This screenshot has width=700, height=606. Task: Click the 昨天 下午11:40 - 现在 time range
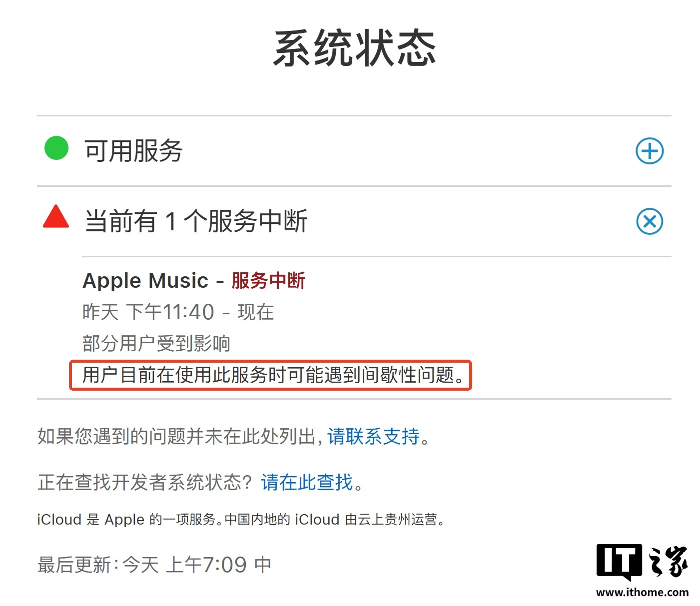coord(178,313)
